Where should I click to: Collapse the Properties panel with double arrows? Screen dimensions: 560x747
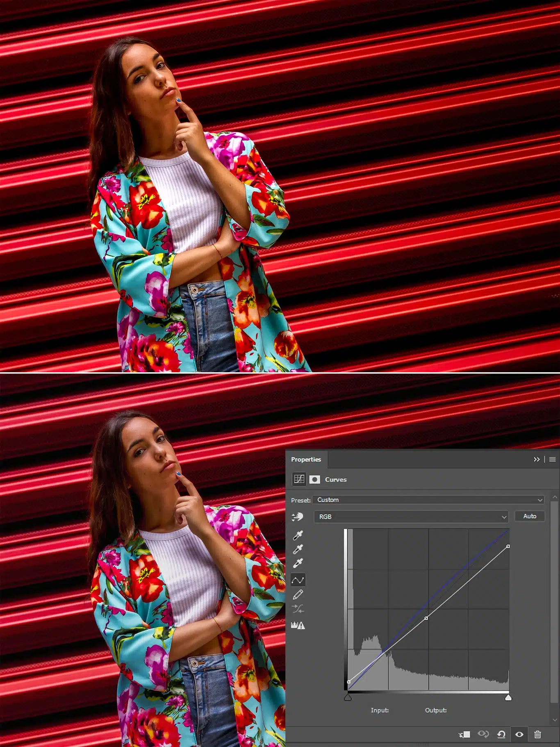tap(537, 459)
